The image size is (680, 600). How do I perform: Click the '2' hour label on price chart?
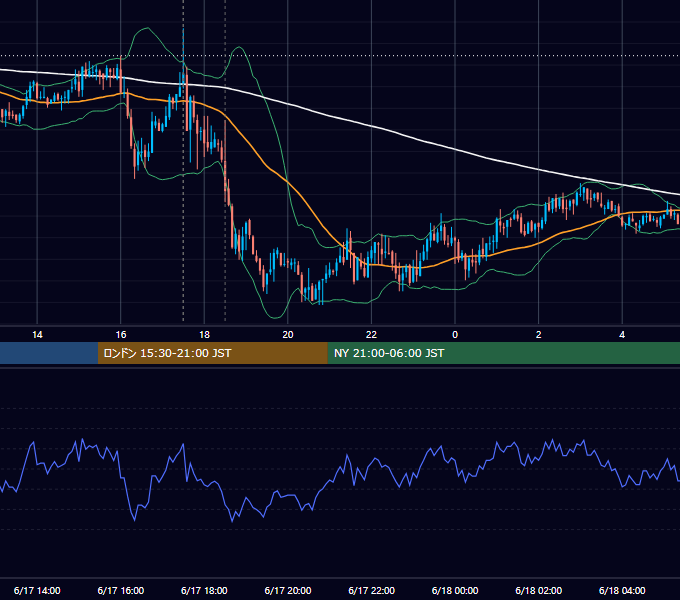coord(539,335)
